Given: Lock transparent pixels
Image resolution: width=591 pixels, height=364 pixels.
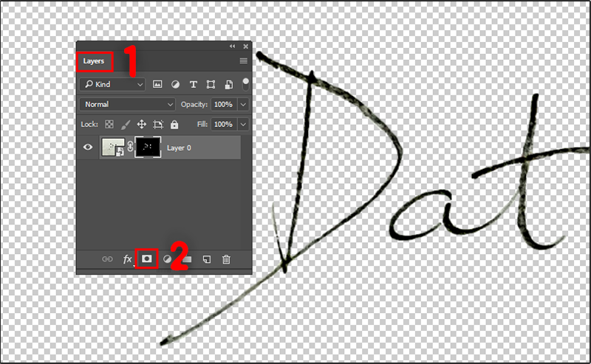Looking at the screenshot, I should (109, 124).
